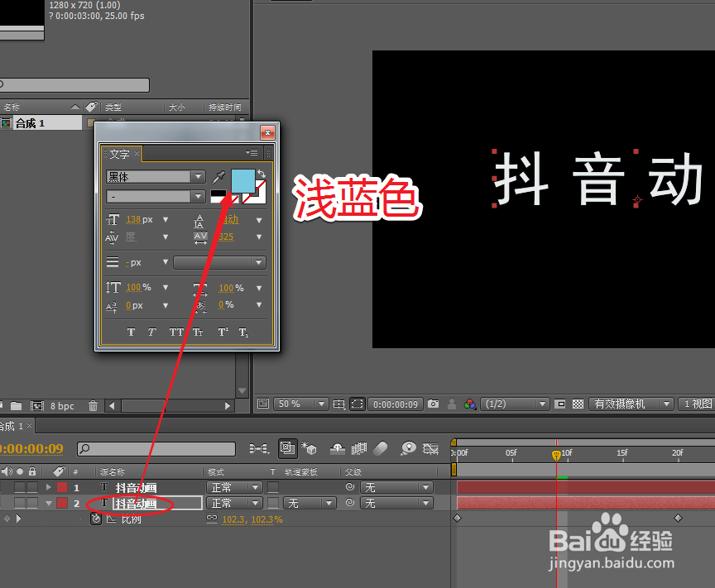Apply Faux Italic to the text

(x=151, y=332)
